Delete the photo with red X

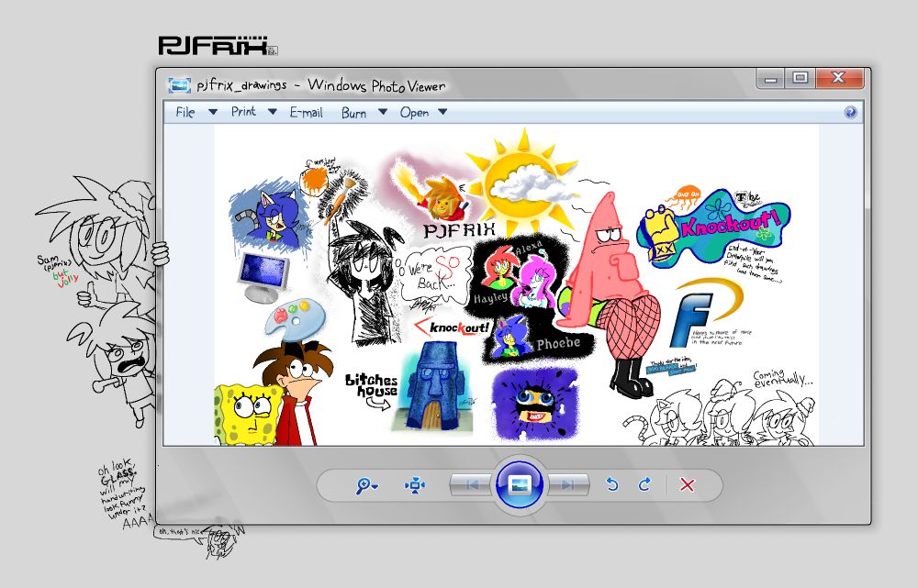(688, 484)
